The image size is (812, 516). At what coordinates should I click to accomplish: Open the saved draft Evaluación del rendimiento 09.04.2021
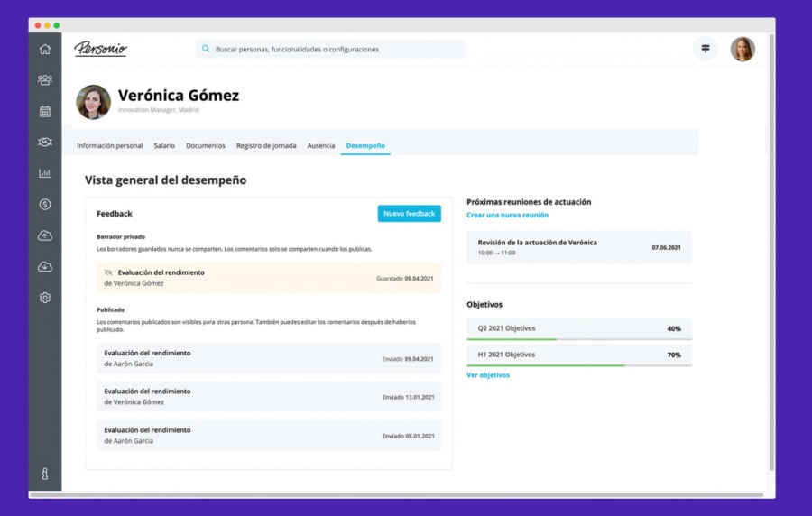(269, 278)
